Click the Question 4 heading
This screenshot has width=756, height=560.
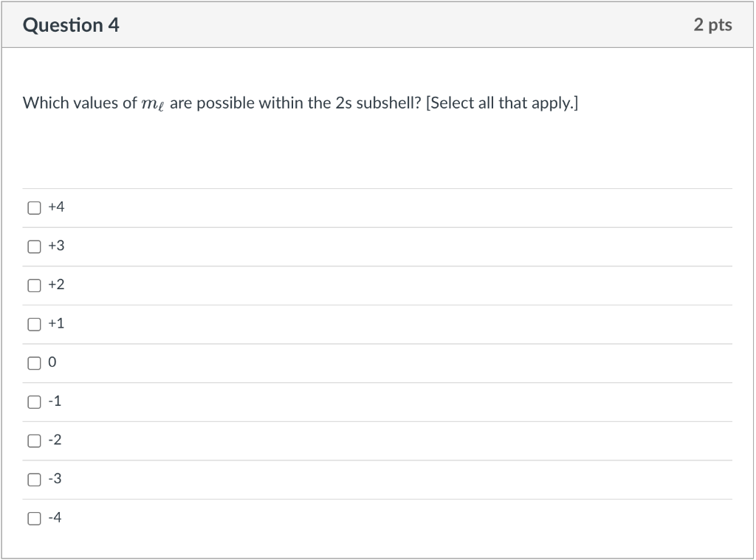tap(71, 24)
